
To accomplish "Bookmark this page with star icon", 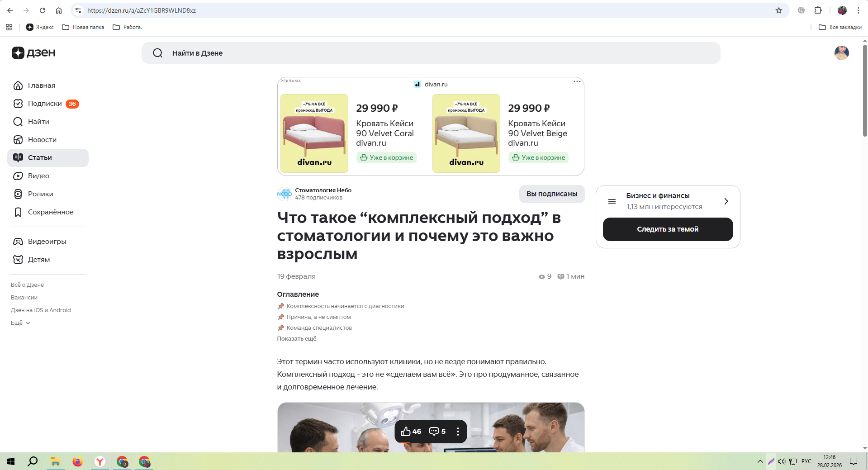I will (778, 10).
